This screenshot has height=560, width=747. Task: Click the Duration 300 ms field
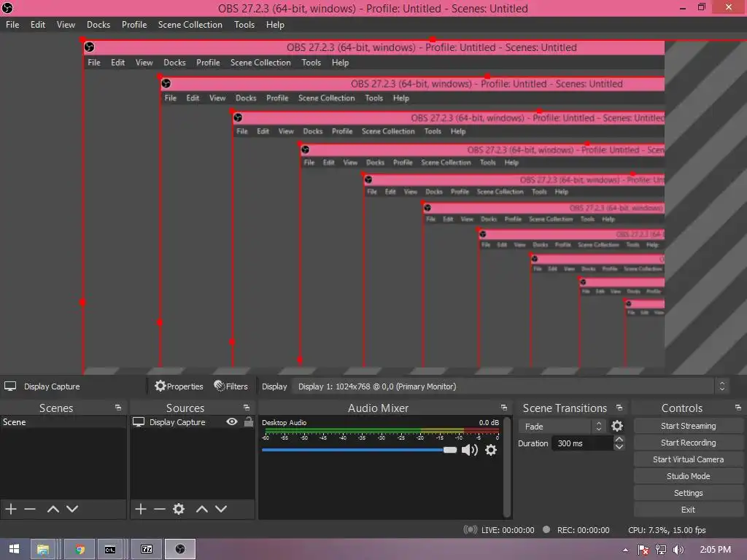(x=582, y=443)
